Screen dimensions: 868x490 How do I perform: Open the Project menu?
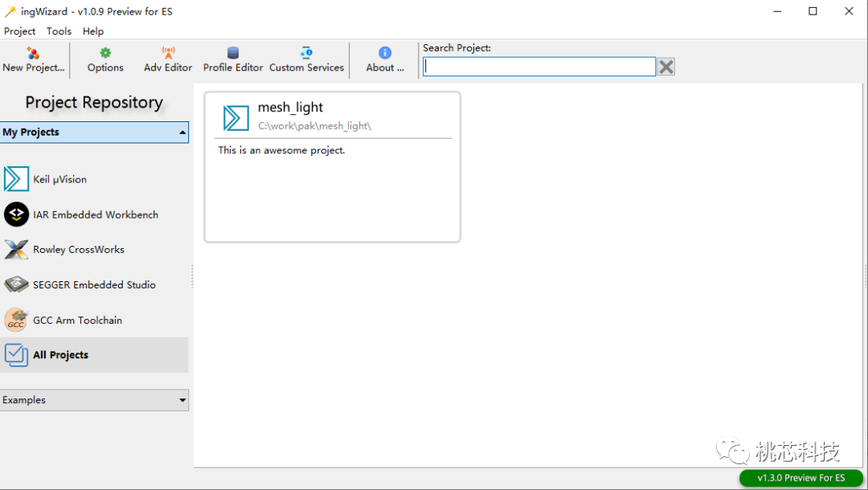pyautogui.click(x=19, y=31)
